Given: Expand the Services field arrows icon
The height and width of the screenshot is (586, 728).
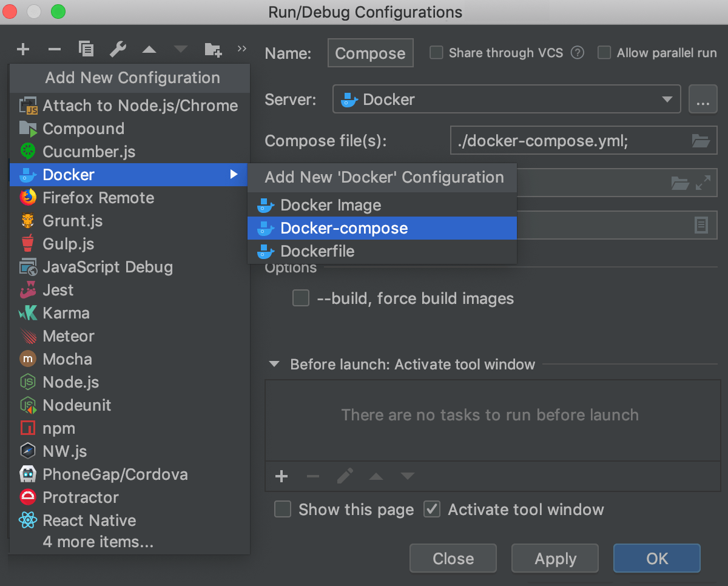Looking at the screenshot, I should point(703,183).
